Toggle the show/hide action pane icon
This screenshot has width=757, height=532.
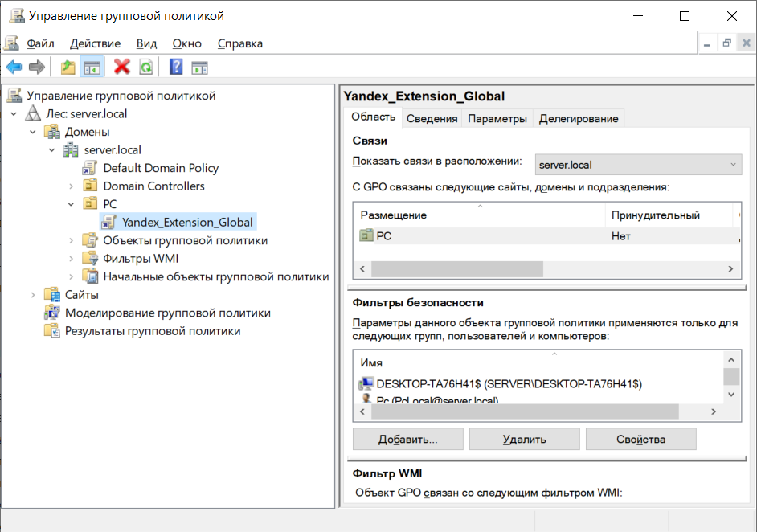coord(199,67)
